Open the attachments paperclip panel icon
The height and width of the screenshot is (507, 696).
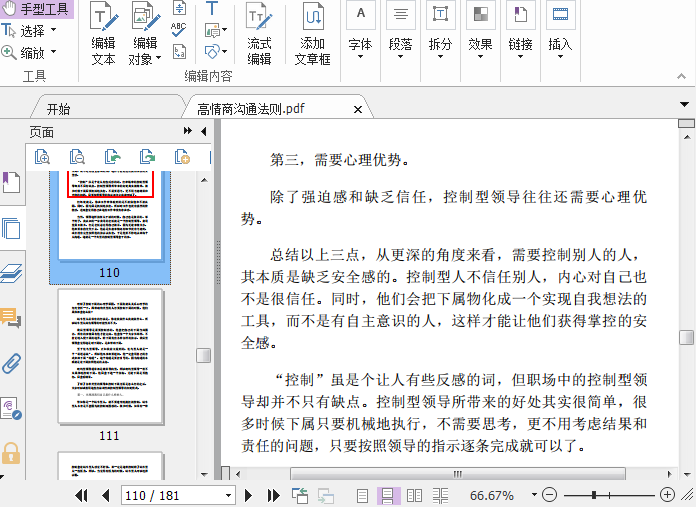pos(11,363)
